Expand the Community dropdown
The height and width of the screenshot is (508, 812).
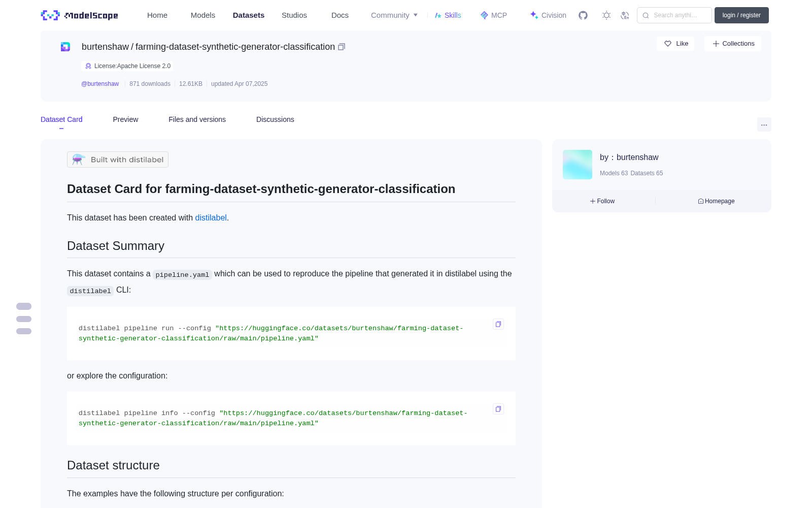click(x=394, y=15)
